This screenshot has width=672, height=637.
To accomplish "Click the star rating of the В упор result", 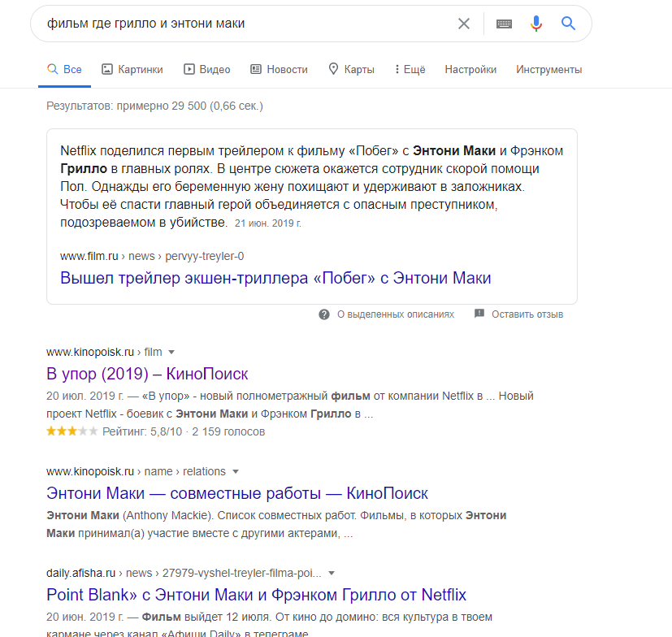I will click(x=72, y=431).
